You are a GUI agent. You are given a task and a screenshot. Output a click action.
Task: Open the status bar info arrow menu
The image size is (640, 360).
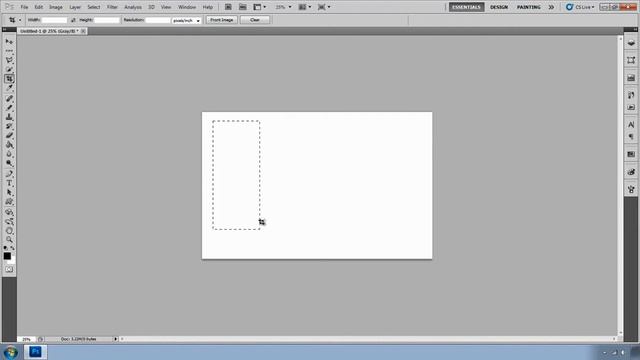click(116, 339)
